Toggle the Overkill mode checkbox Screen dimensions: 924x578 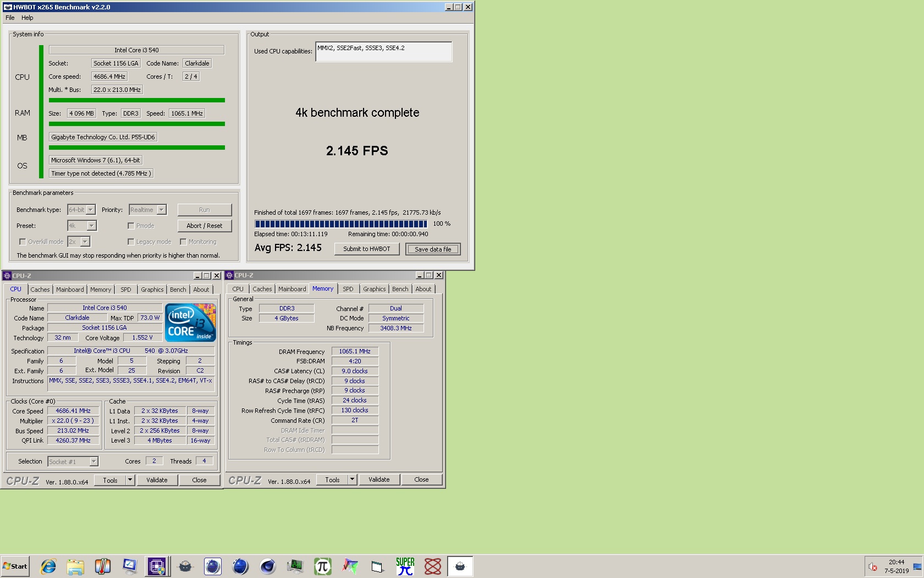pyautogui.click(x=23, y=242)
